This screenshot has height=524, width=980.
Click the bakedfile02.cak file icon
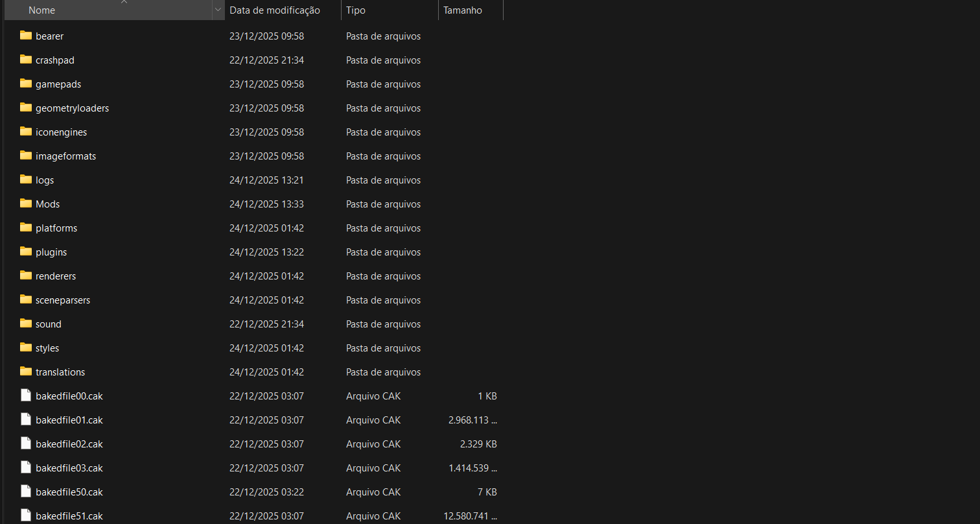pyautogui.click(x=26, y=444)
